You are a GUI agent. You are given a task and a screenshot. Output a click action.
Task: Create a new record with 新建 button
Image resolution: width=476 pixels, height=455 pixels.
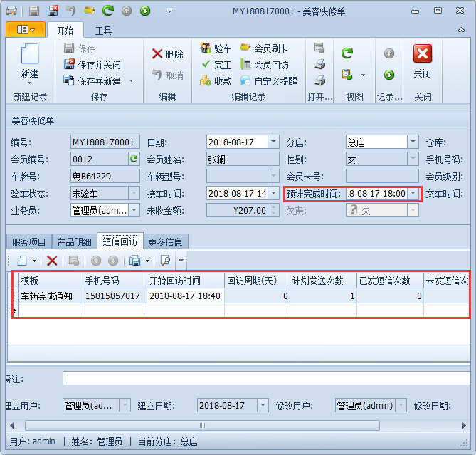pos(29,61)
